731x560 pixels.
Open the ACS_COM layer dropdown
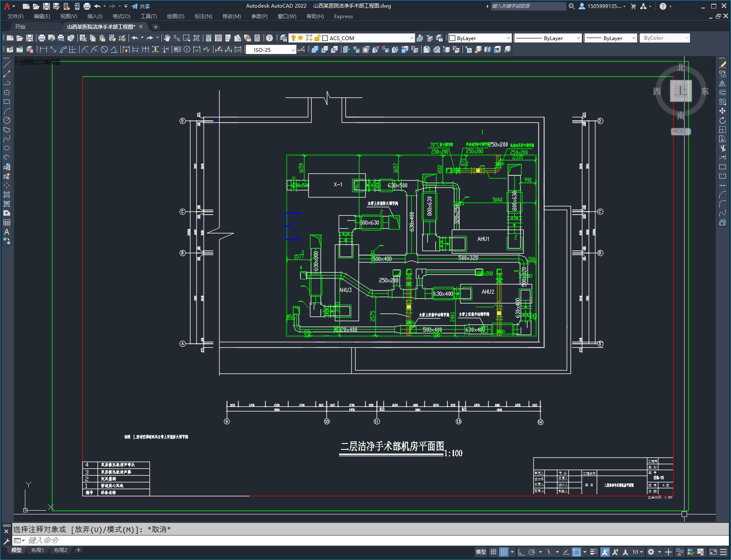(x=352, y=38)
